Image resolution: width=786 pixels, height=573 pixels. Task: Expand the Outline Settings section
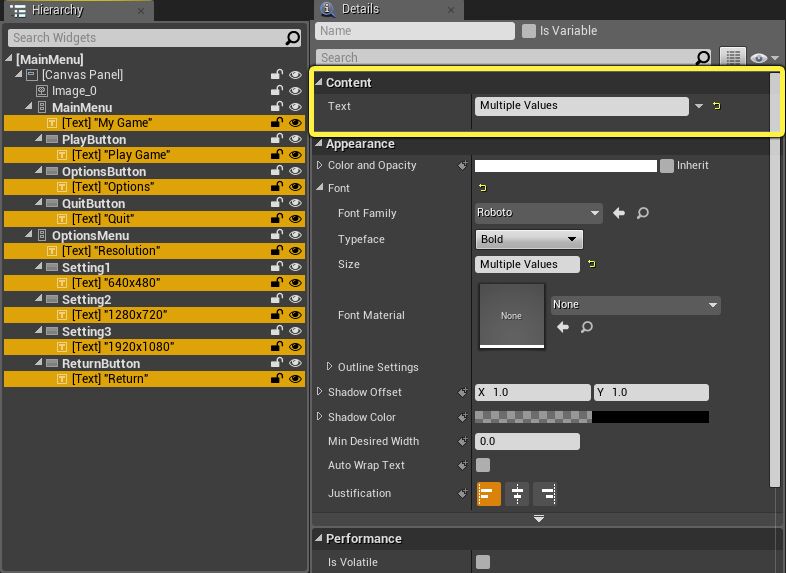point(331,367)
